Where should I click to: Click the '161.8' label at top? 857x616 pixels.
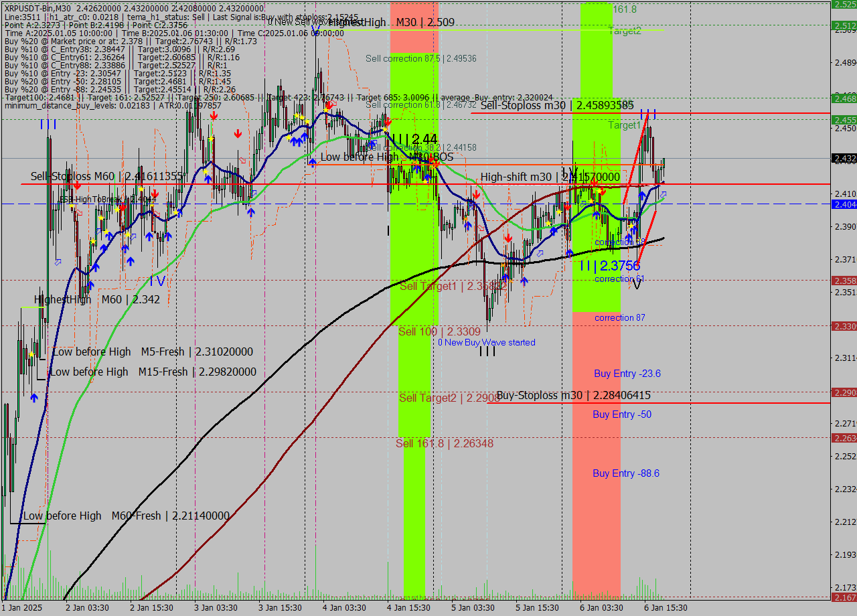(625, 9)
